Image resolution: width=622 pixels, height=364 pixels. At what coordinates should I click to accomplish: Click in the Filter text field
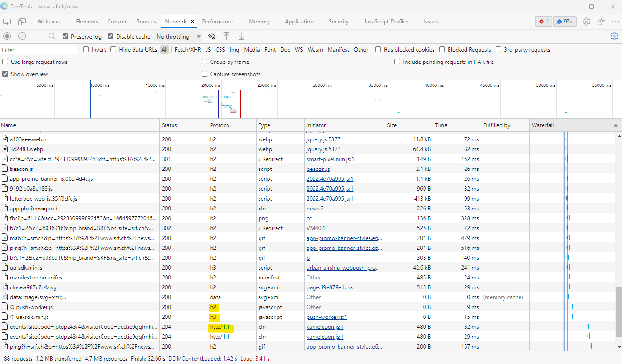(39, 50)
